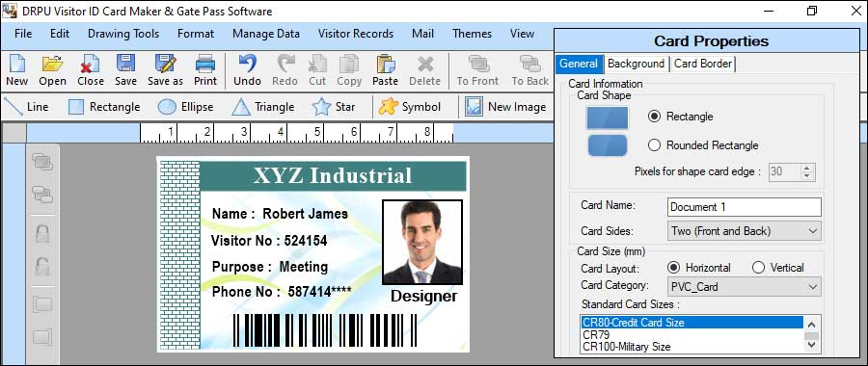Image resolution: width=868 pixels, height=366 pixels.
Task: Add a New Image to card
Action: point(505,107)
